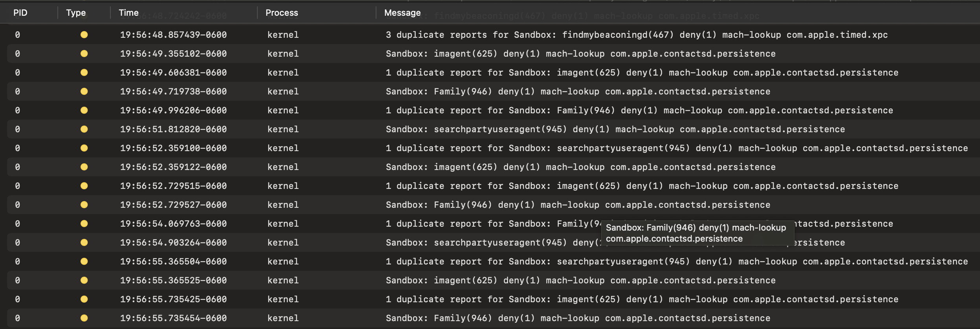Screen dimensions: 980x329
Task: Click the yellow dot on the 19:56:51.812820 row
Action: [x=84, y=129]
